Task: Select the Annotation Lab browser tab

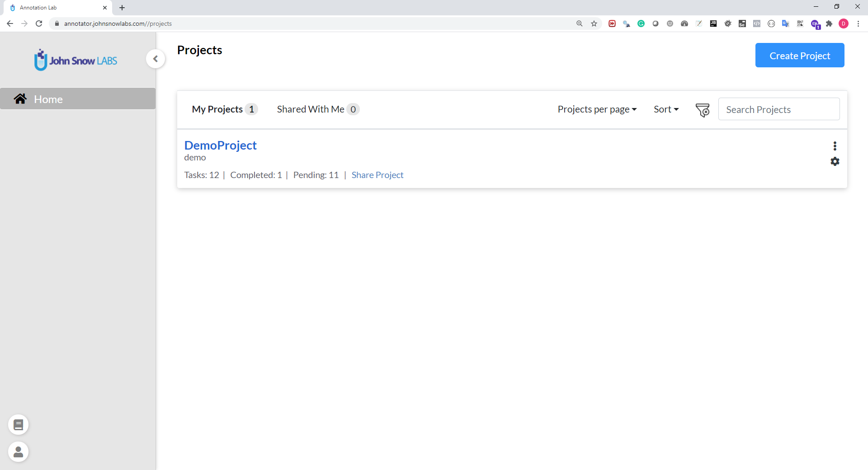Action: pos(58,8)
